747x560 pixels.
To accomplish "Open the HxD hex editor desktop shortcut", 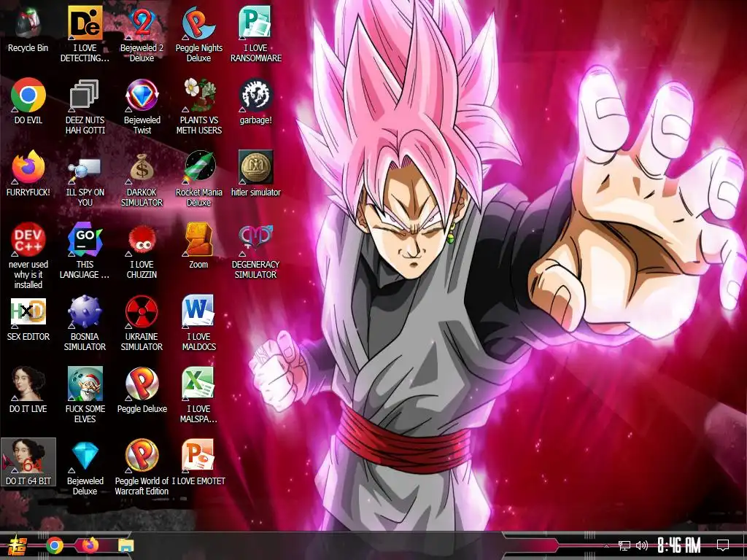I will (28, 318).
